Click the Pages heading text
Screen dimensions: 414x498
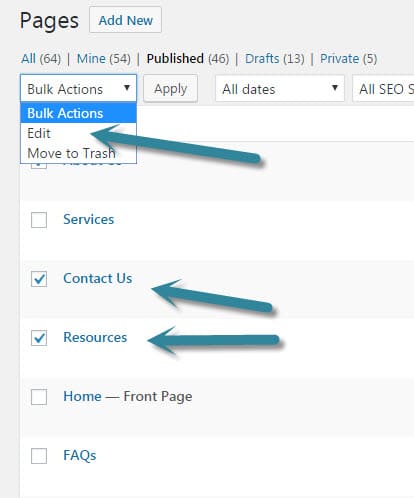point(49,21)
